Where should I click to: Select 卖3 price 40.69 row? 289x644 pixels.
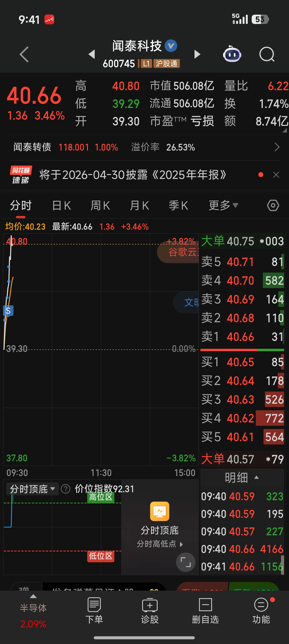242,299
